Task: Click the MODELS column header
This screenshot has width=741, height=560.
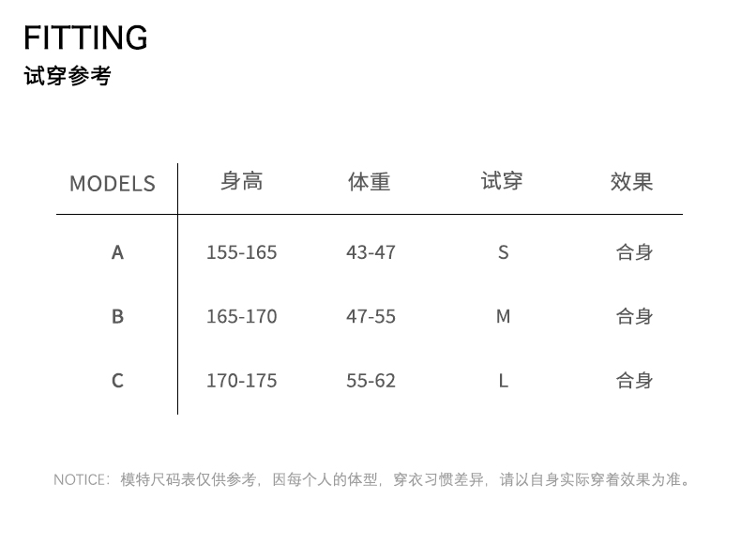Action: (x=113, y=183)
